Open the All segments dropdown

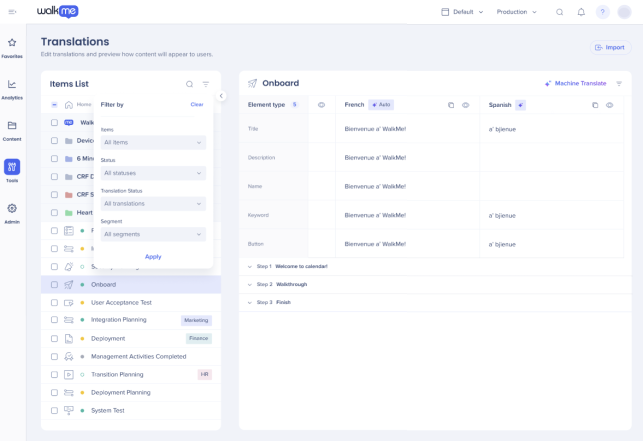153,234
